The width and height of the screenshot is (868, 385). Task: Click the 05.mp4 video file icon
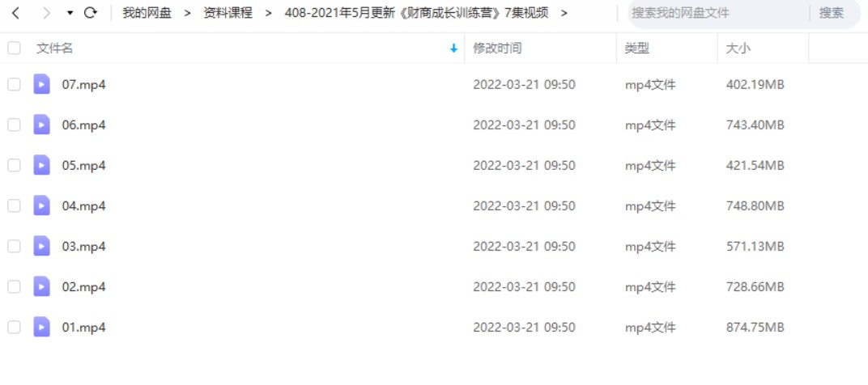[x=41, y=165]
